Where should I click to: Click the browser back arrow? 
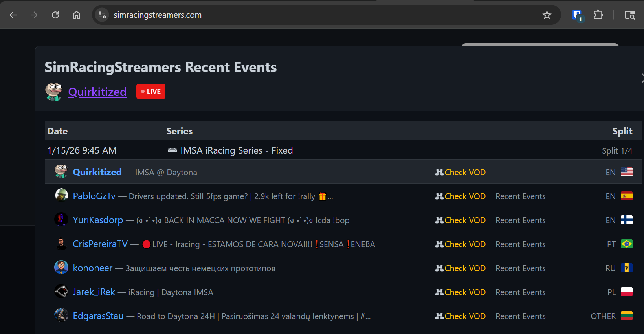tap(13, 15)
